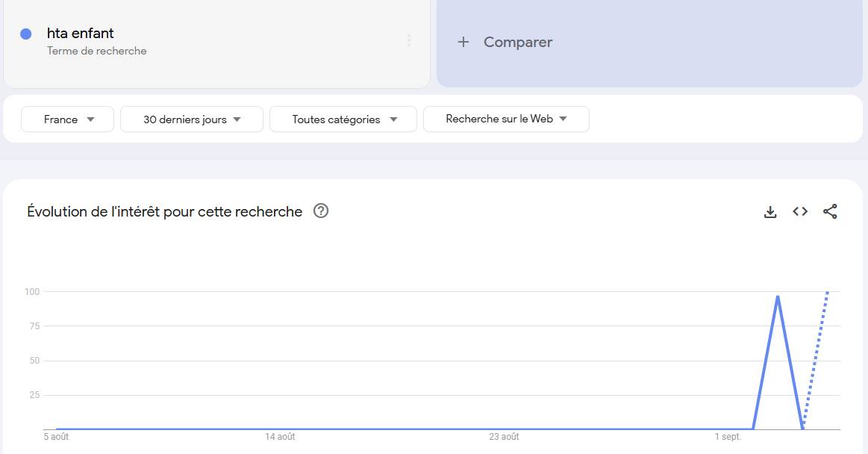The image size is (868, 454).
Task: Open help for Évolution de l'intérêt
Action: click(x=321, y=211)
